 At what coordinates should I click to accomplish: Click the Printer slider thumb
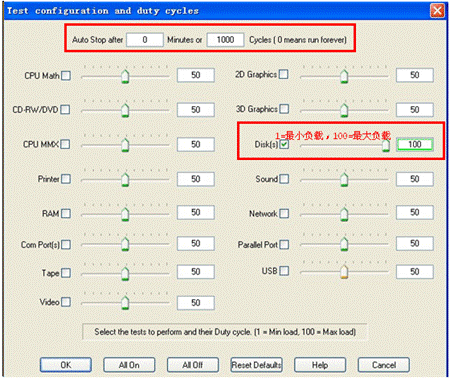point(125,180)
